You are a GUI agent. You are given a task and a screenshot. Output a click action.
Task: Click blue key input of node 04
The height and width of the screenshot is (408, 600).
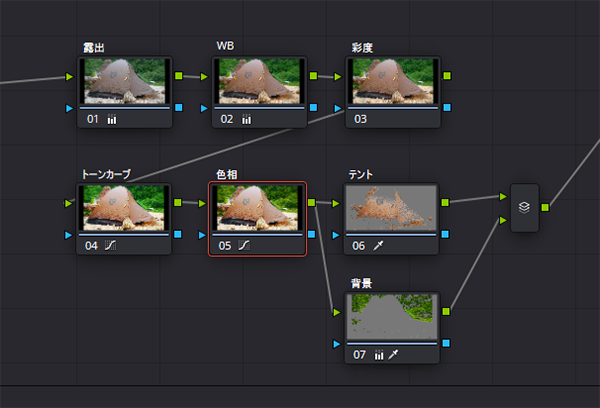(x=68, y=235)
